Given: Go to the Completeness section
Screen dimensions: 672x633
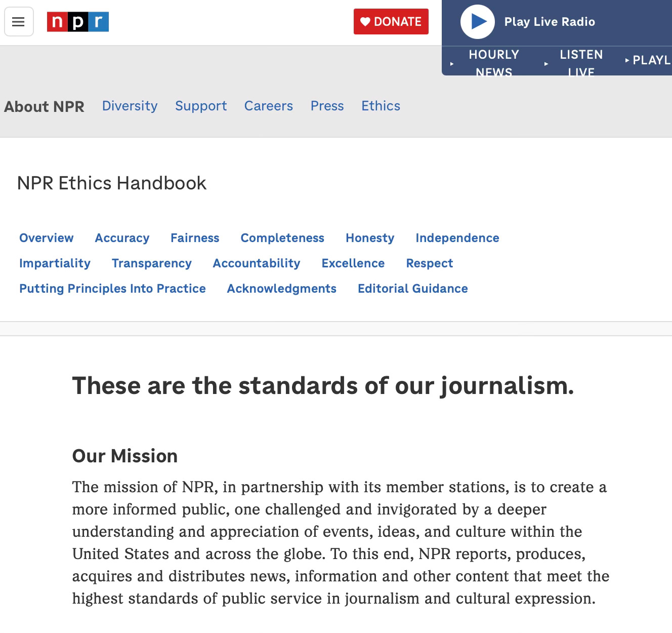Looking at the screenshot, I should [x=282, y=238].
